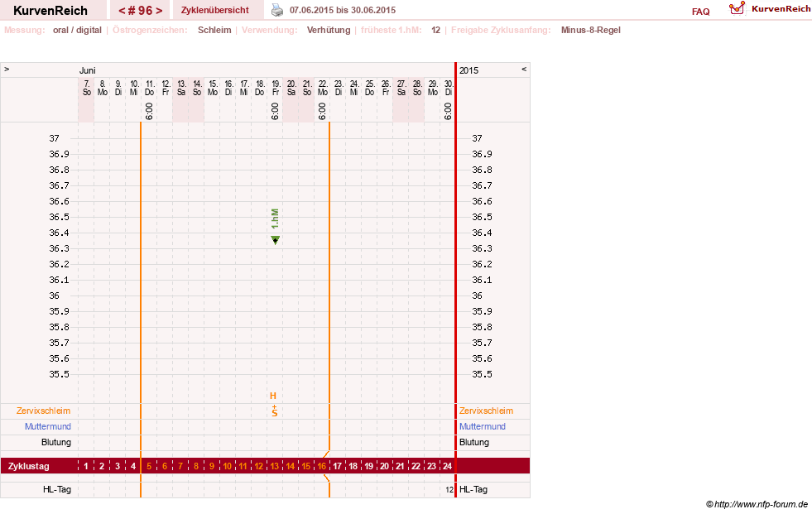Click the date range 07.06.2015 bis 30.06.2015
This screenshot has width=812, height=514.
(x=343, y=10)
